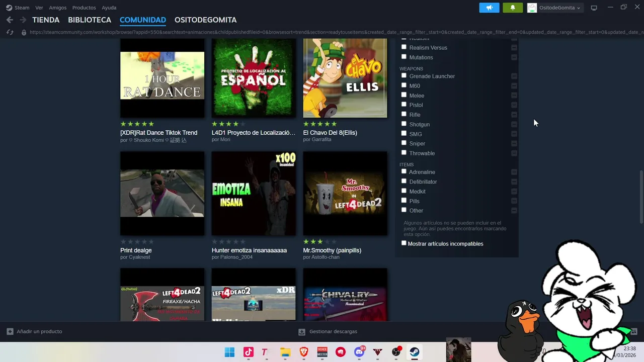Open the Print dealge item title

[x=136, y=250]
